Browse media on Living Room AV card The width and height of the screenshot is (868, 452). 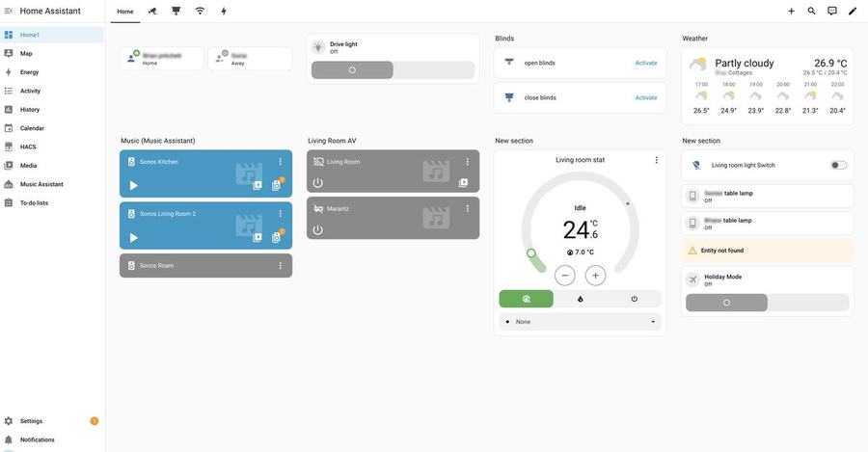[463, 182]
